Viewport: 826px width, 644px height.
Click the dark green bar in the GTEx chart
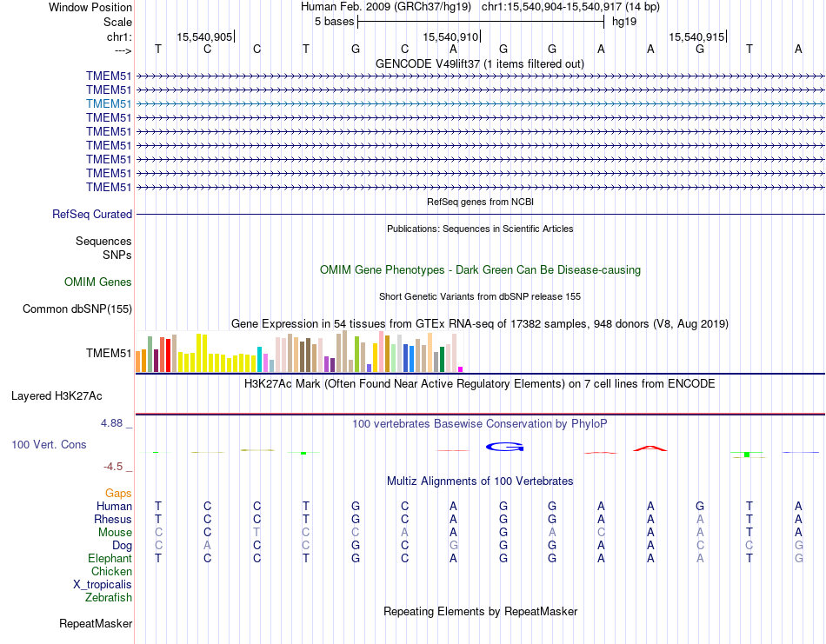click(x=442, y=360)
